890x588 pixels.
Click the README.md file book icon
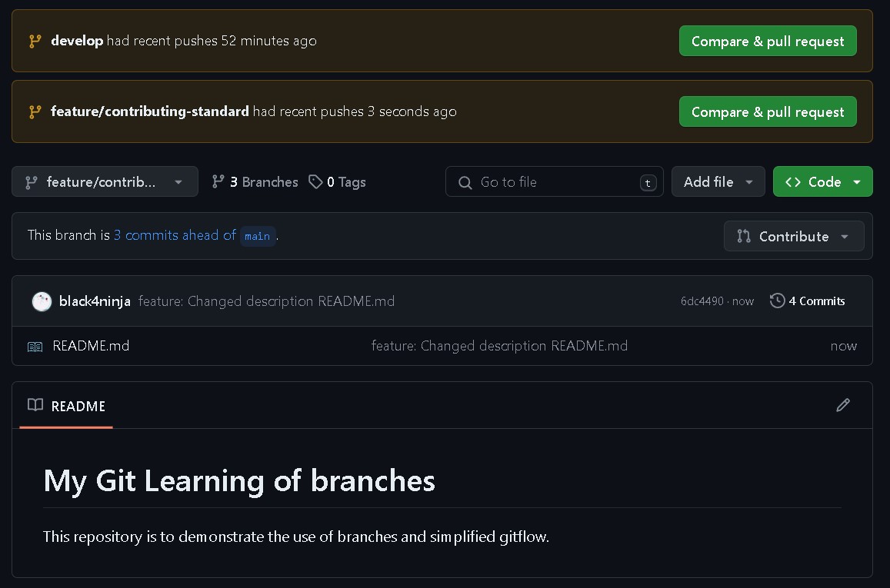tap(35, 347)
